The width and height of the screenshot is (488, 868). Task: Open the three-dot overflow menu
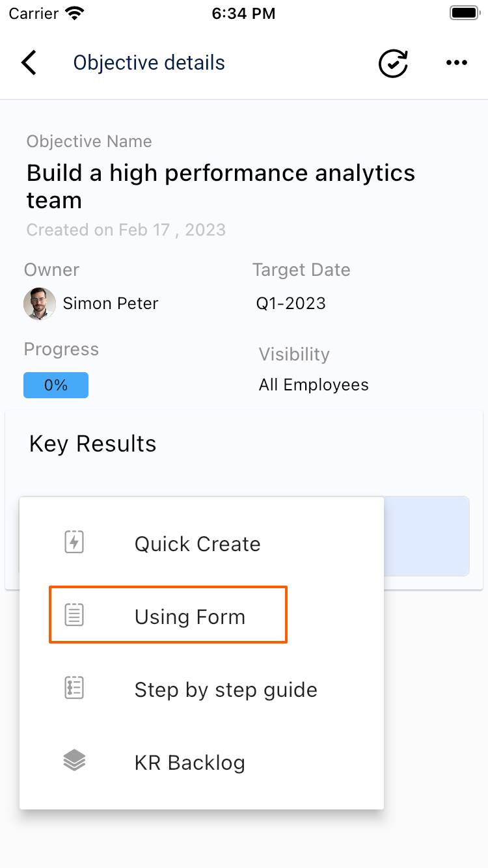coord(457,62)
